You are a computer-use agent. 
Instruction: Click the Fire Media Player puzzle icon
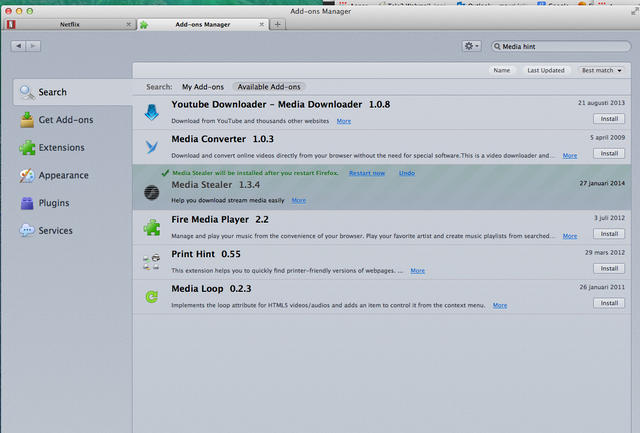(x=152, y=227)
